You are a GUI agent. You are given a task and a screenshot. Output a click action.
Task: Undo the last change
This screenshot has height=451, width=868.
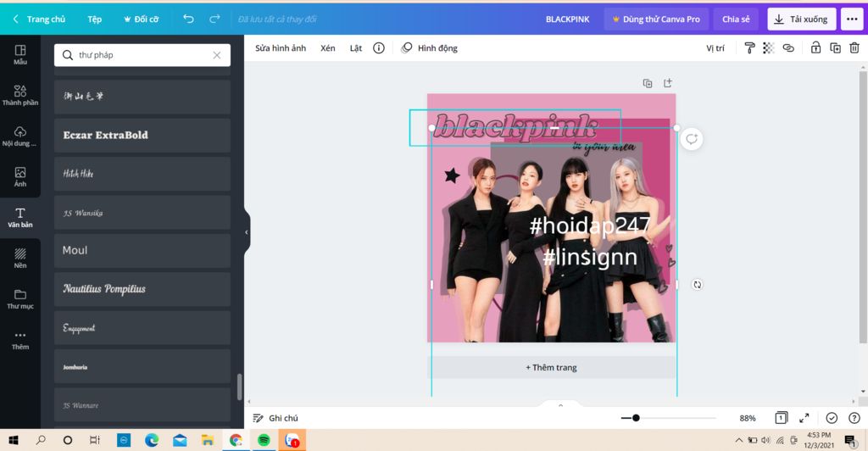(188, 19)
